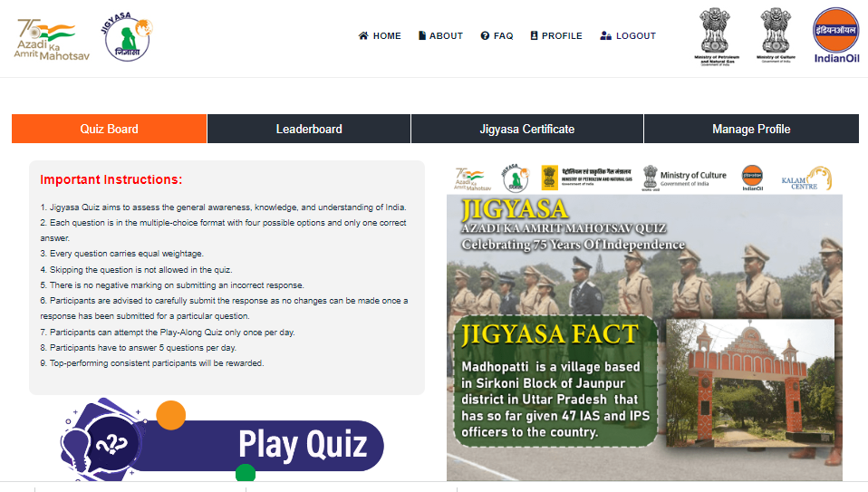Click instruction 'Skipping the question is not allowed'

(x=136, y=269)
